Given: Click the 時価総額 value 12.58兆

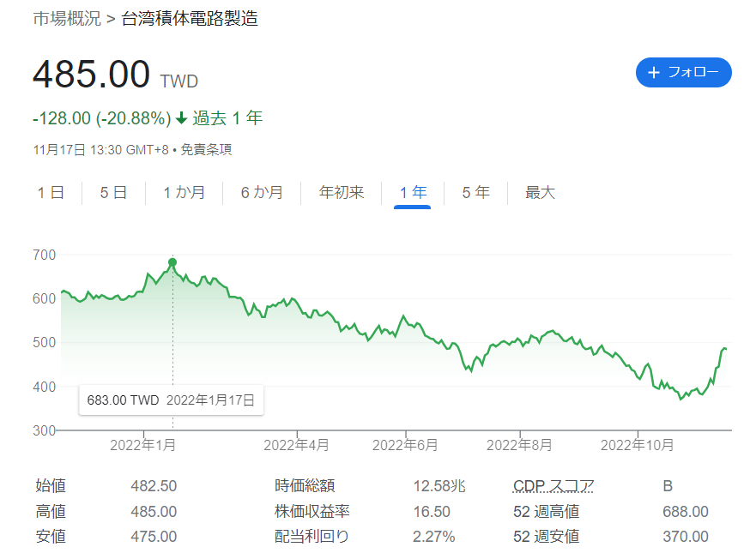Looking at the screenshot, I should 439,486.
